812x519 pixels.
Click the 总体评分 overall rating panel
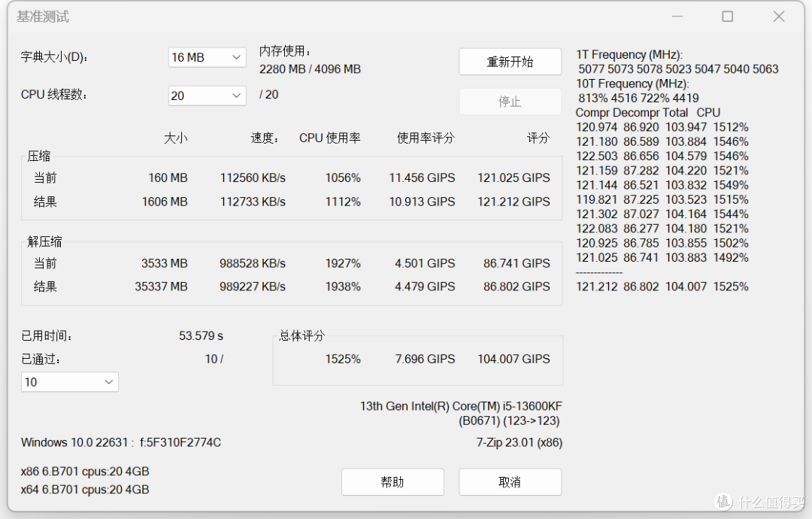(x=417, y=360)
